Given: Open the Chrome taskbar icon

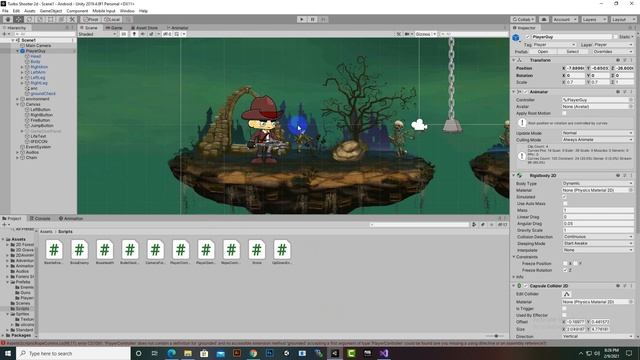Looking at the screenshot, I should coord(253,353).
